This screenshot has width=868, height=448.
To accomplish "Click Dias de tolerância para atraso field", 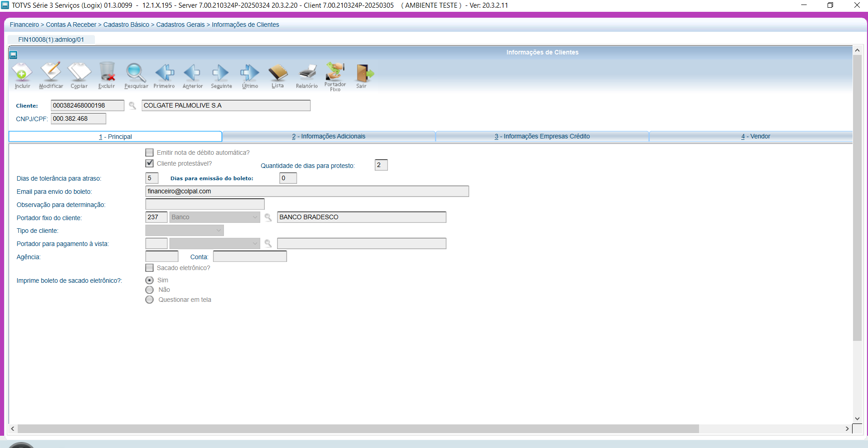I will [x=152, y=178].
